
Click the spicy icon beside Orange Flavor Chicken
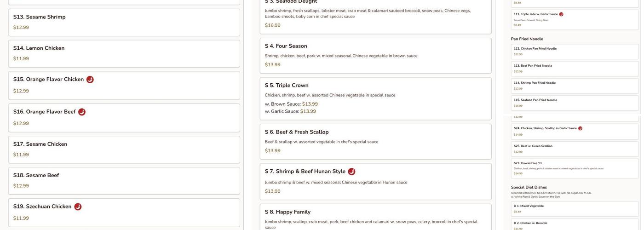[90, 80]
